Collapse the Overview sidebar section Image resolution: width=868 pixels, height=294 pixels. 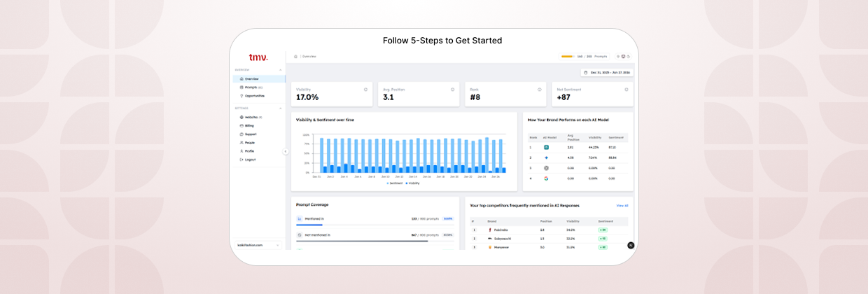tap(281, 70)
